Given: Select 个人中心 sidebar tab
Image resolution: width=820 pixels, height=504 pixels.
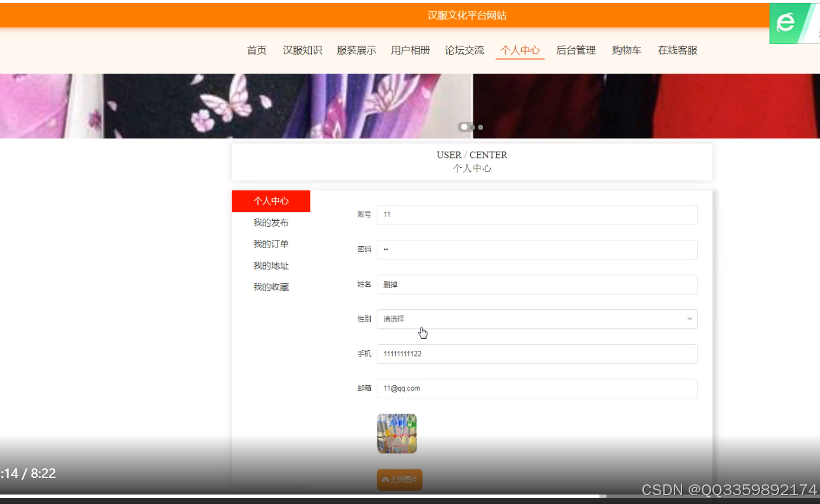Looking at the screenshot, I should point(271,201).
